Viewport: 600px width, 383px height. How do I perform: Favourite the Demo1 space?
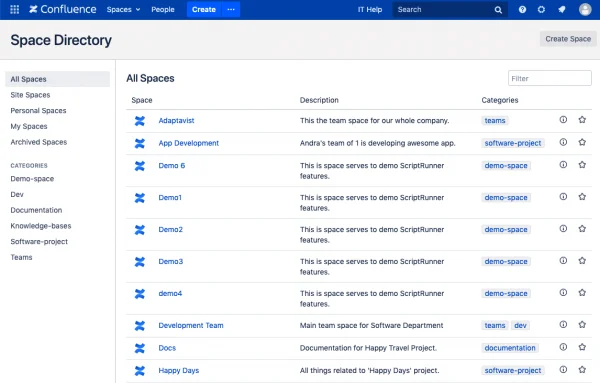(582, 197)
